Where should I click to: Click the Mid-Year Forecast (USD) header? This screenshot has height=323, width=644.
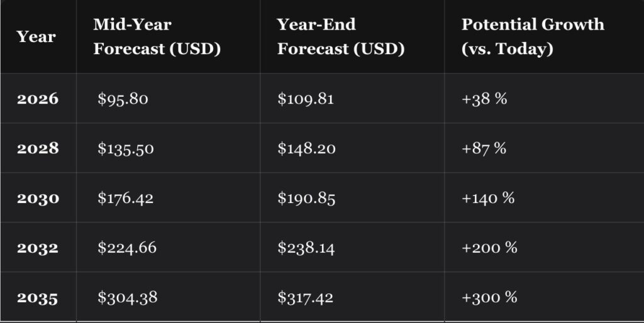157,36
